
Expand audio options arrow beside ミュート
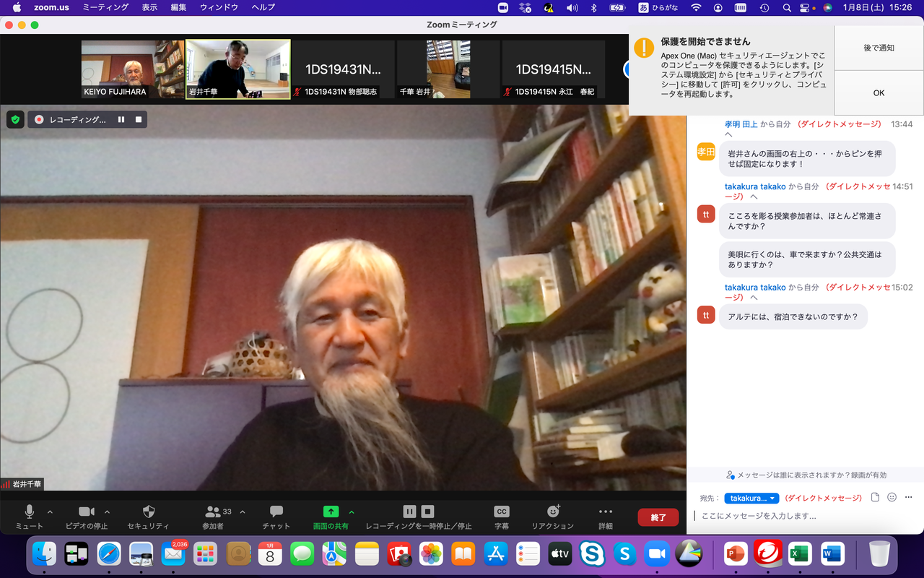click(50, 512)
